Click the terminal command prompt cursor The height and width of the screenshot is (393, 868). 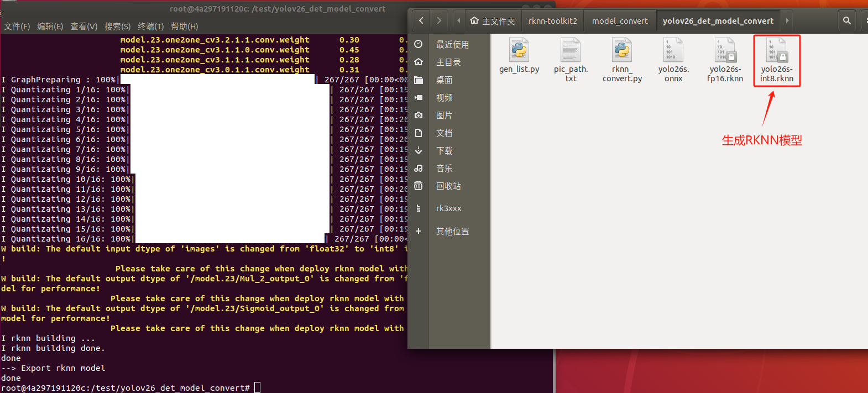pyautogui.click(x=257, y=388)
